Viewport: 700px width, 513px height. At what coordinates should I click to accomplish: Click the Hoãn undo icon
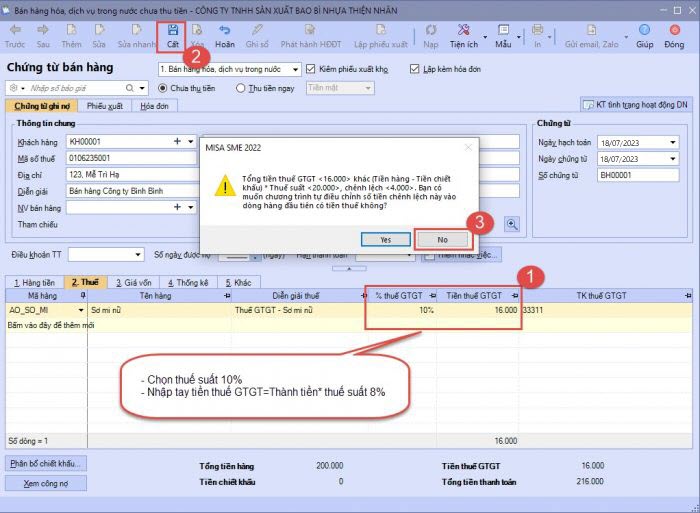(x=225, y=35)
